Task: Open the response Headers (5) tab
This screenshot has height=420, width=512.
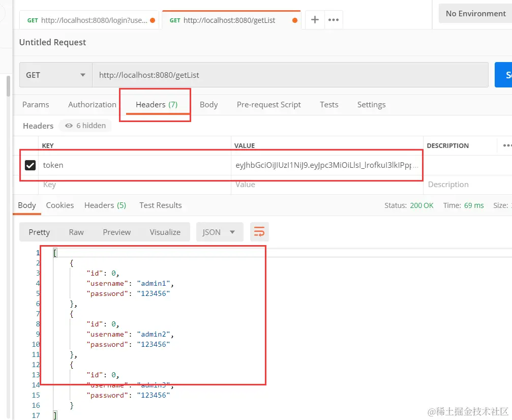Action: [105, 205]
